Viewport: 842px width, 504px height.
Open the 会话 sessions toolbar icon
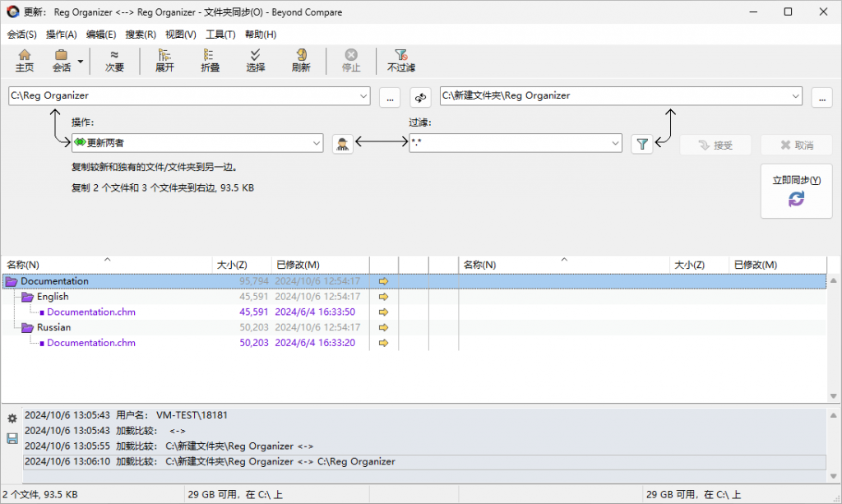coord(61,60)
